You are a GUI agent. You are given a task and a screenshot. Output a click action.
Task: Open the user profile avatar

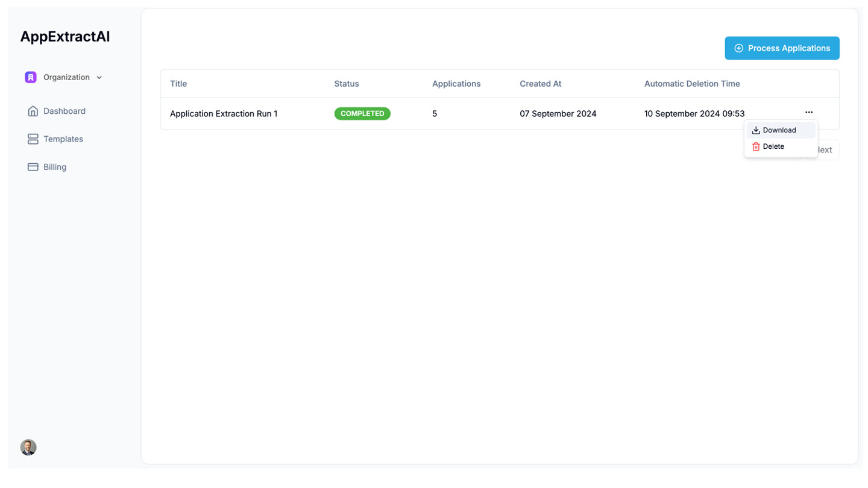click(28, 447)
